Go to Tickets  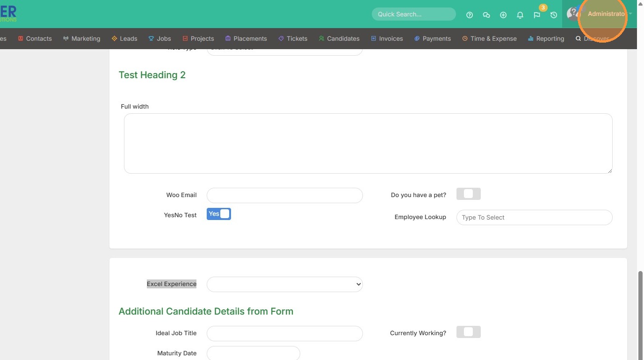tap(293, 38)
